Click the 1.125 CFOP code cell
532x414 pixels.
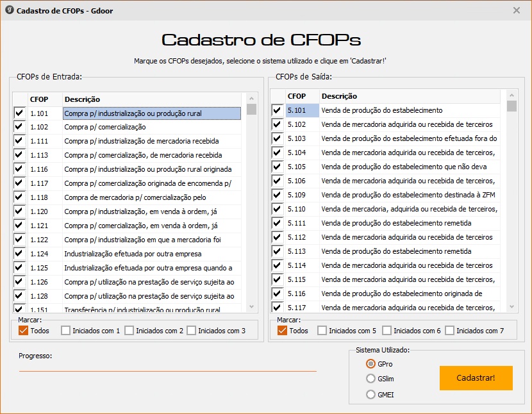[45, 268]
